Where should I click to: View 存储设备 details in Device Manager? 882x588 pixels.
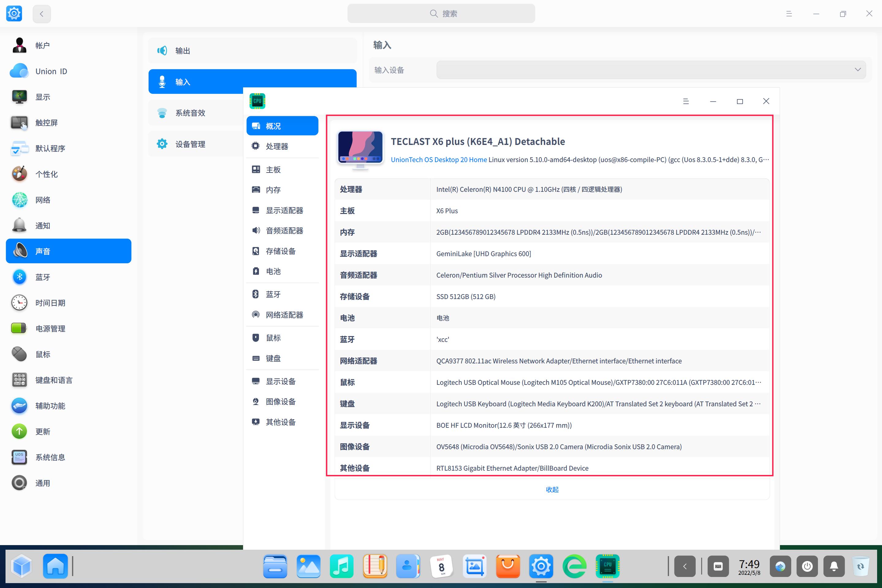tap(280, 251)
